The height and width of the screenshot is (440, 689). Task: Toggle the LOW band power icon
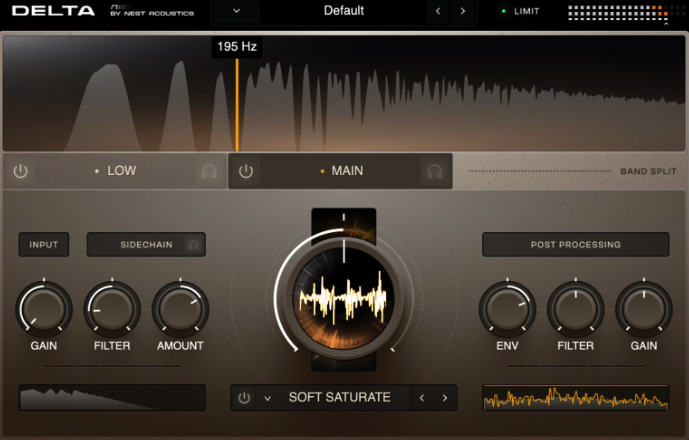20,171
